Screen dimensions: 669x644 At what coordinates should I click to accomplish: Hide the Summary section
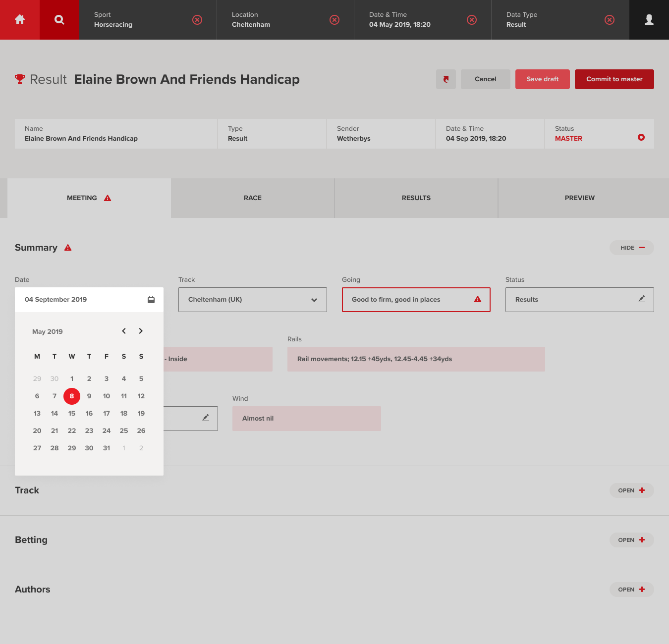(631, 248)
